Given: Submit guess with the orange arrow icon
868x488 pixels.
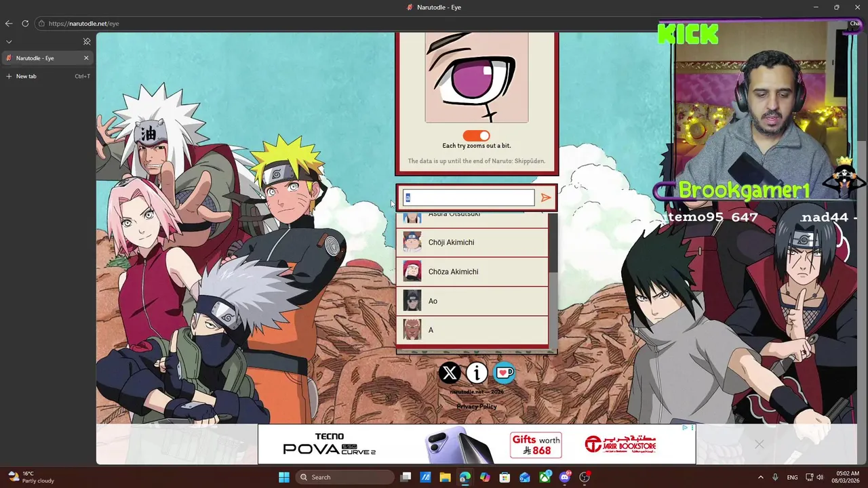Looking at the screenshot, I should [546, 197].
